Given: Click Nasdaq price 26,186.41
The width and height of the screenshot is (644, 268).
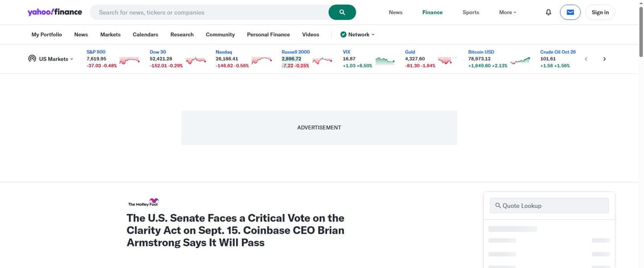Looking at the screenshot, I should 226,58.
